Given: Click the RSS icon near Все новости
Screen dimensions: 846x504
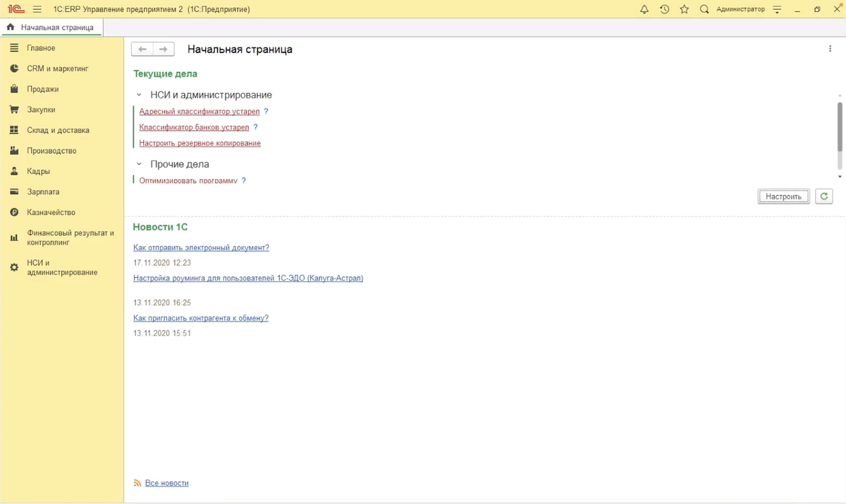Looking at the screenshot, I should coord(137,483).
